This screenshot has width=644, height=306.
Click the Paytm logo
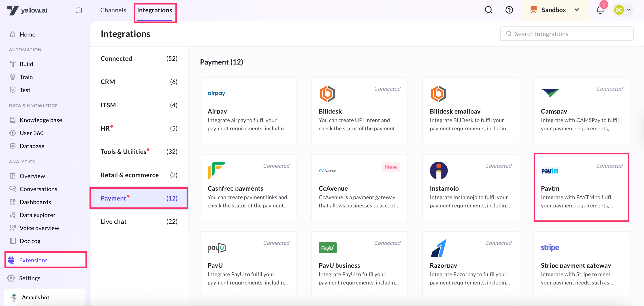550,171
